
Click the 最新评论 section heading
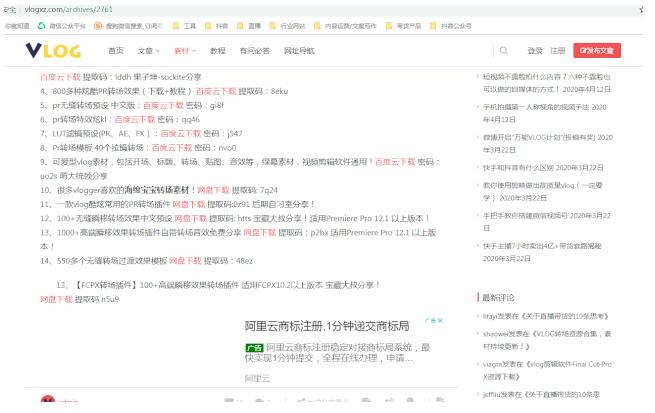[x=498, y=298]
